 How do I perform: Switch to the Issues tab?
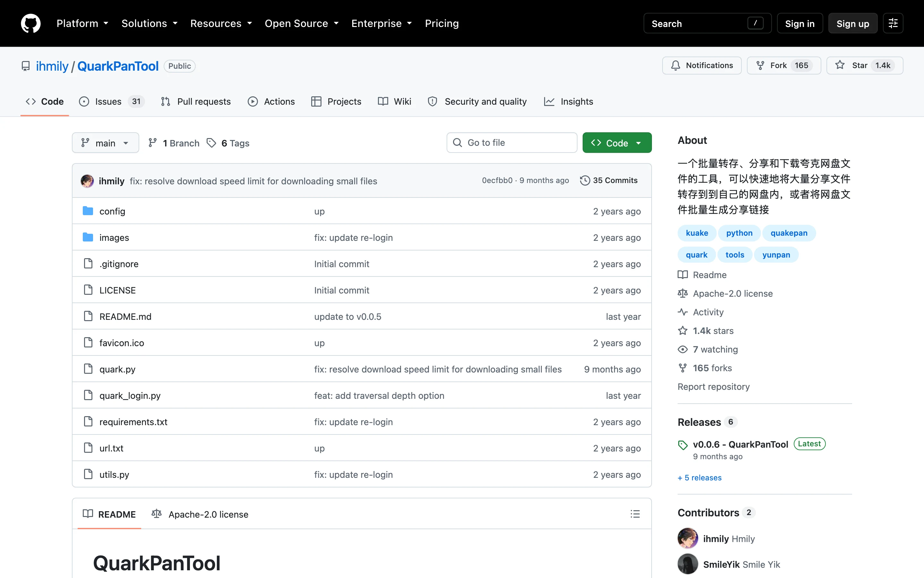112,101
